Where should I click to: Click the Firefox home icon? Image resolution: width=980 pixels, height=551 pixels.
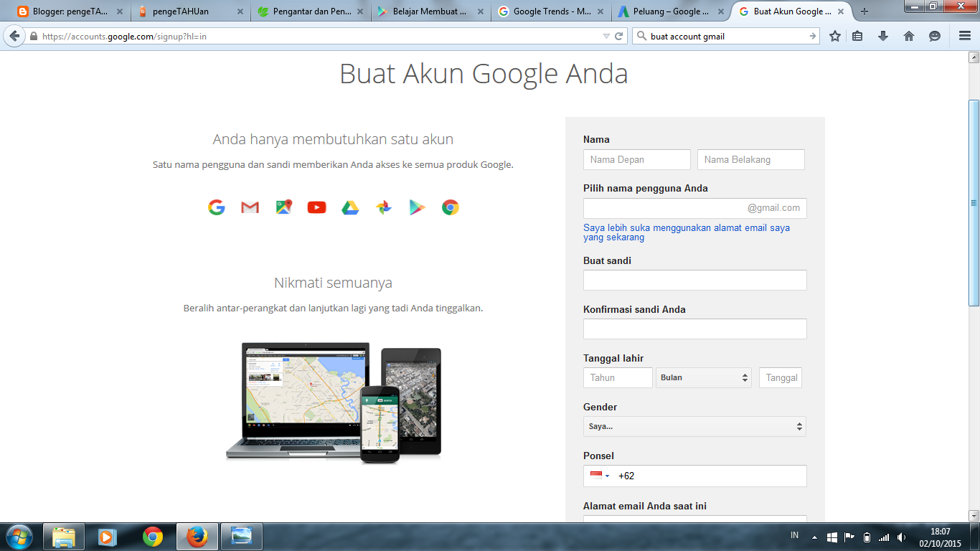pos(909,36)
